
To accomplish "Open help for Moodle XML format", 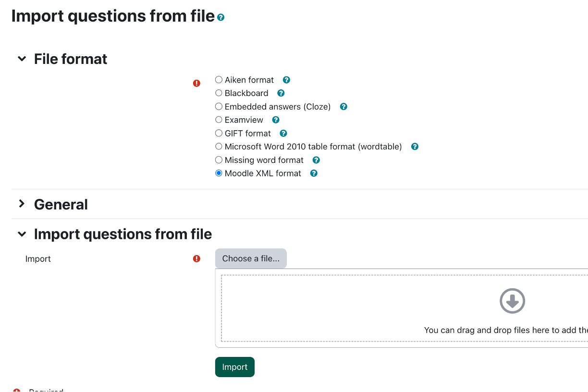I will tap(314, 173).
